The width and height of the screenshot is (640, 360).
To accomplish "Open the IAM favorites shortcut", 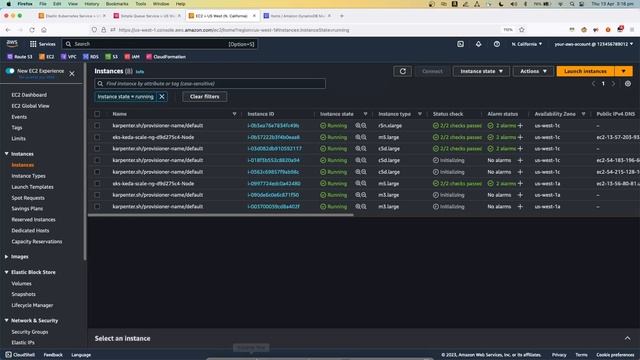I will pyautogui.click(x=132, y=57).
